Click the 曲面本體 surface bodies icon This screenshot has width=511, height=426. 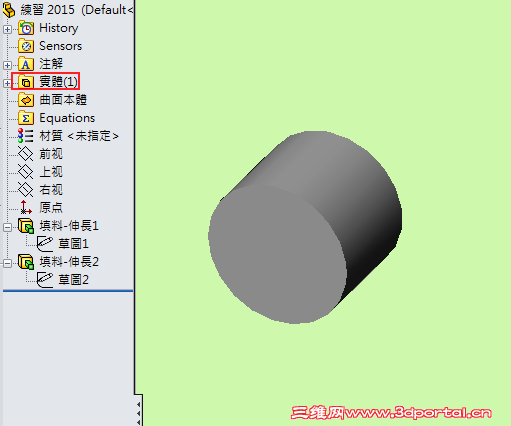[x=26, y=100]
